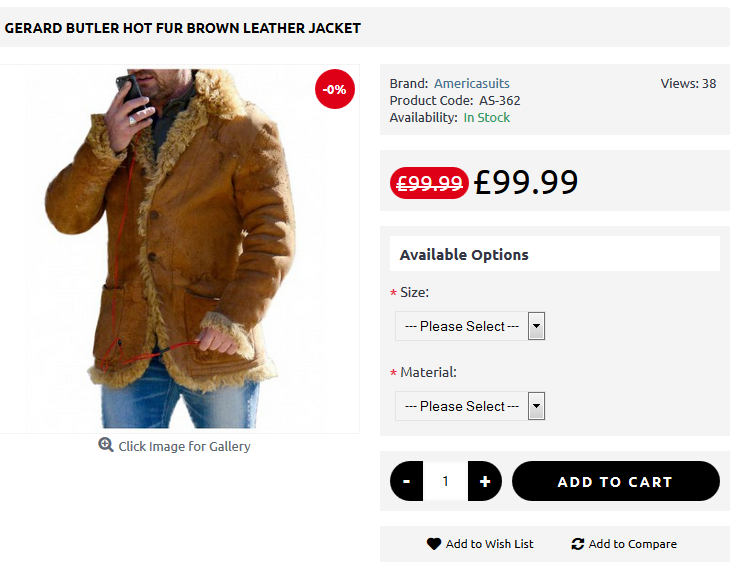This screenshot has width=748, height=566.
Task: Click the compare arrows icon
Action: click(x=577, y=544)
